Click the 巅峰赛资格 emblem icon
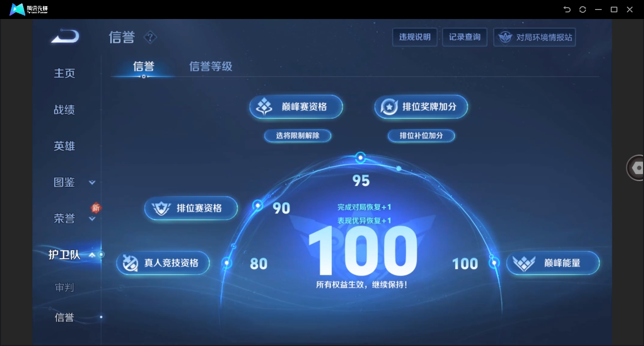Viewport: 644px width, 346px height. point(264,107)
